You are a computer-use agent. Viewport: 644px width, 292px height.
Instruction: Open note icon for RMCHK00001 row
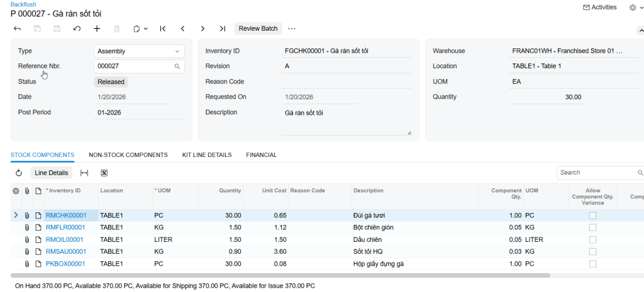coord(38,215)
